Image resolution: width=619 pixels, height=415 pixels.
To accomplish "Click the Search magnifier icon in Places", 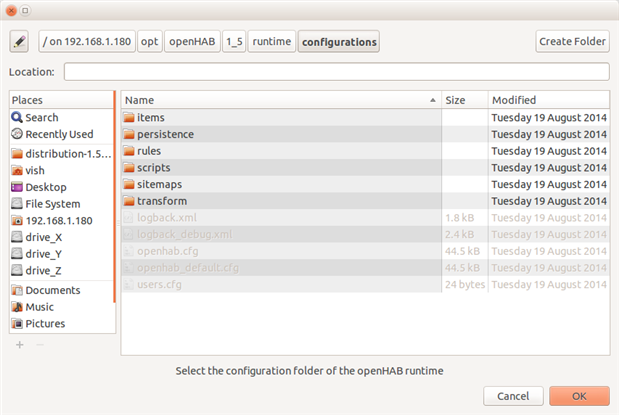I will click(17, 117).
